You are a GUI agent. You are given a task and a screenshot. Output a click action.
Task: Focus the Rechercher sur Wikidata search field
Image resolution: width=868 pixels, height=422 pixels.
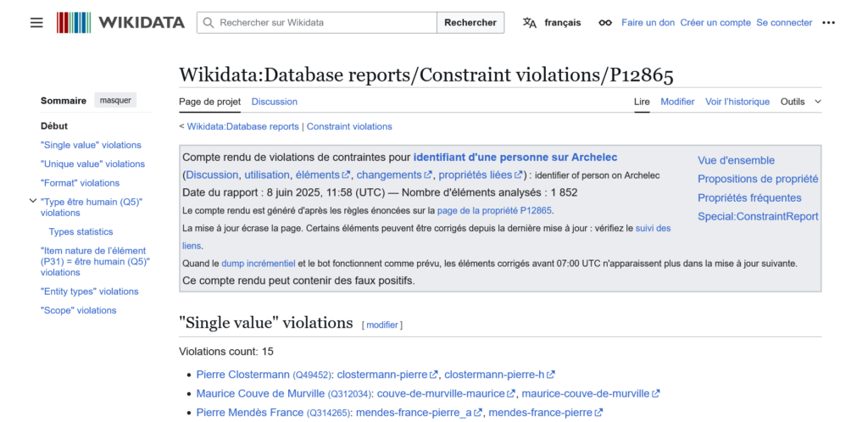click(x=325, y=23)
